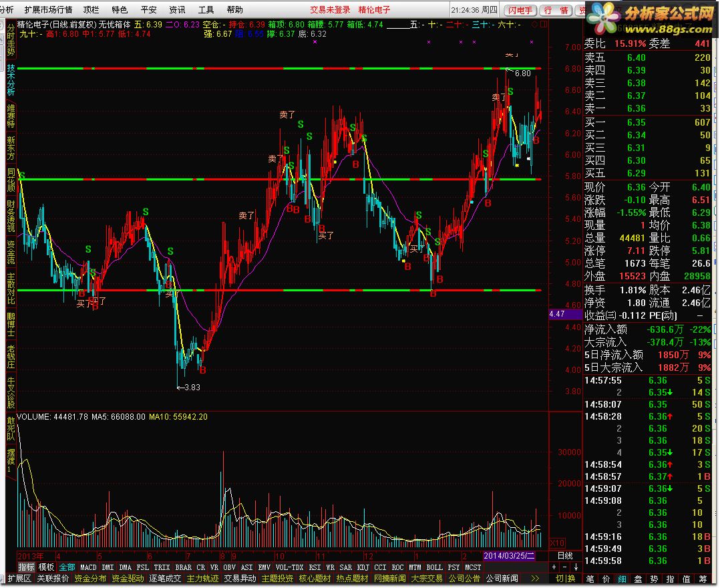The image size is (720, 588).
Task: Open the 资讯 menu
Action: coord(177,9)
